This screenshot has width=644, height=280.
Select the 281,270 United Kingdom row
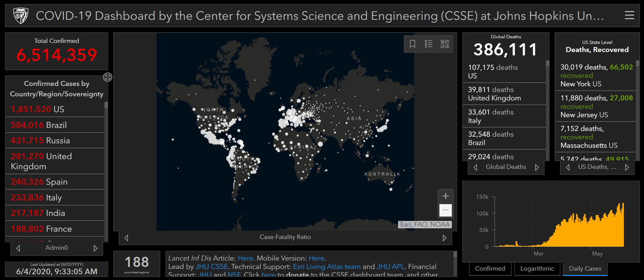pyautogui.click(x=55, y=161)
